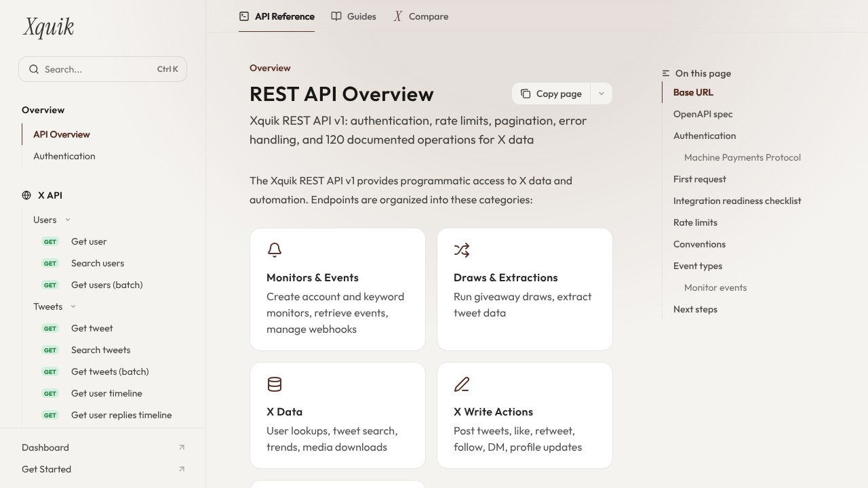Jump to Next steps section
The width and height of the screenshot is (868, 488).
tap(695, 309)
